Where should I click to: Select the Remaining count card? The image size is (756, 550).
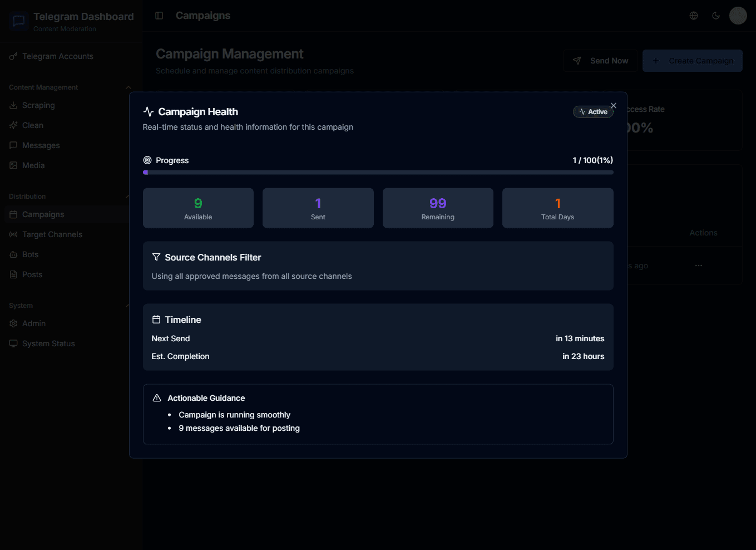point(438,208)
